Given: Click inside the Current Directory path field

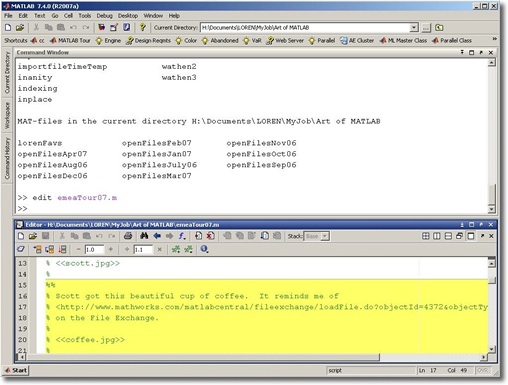Looking at the screenshot, I should point(305,28).
